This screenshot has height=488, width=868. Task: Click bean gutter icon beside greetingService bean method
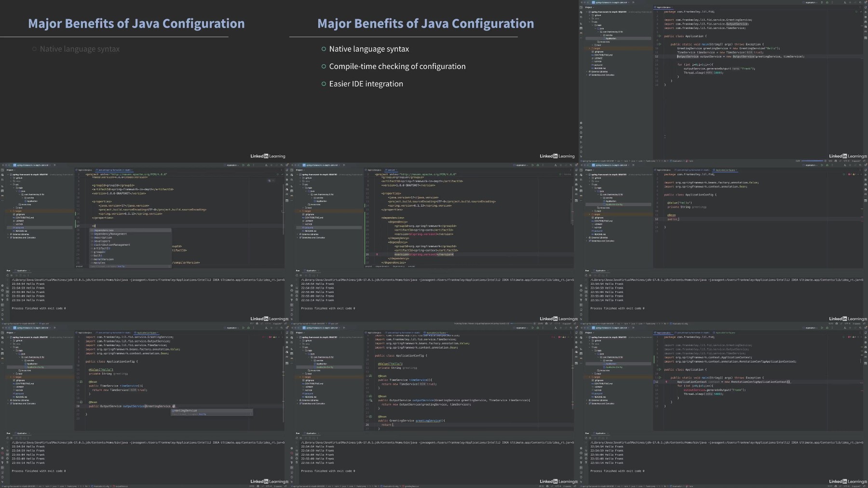pyautogui.click(x=369, y=417)
